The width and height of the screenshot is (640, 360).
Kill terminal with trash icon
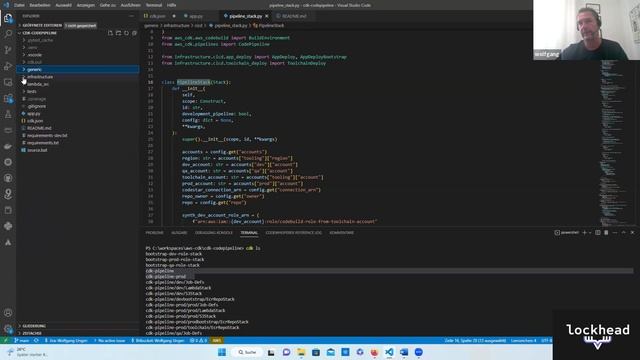[x=606, y=233]
